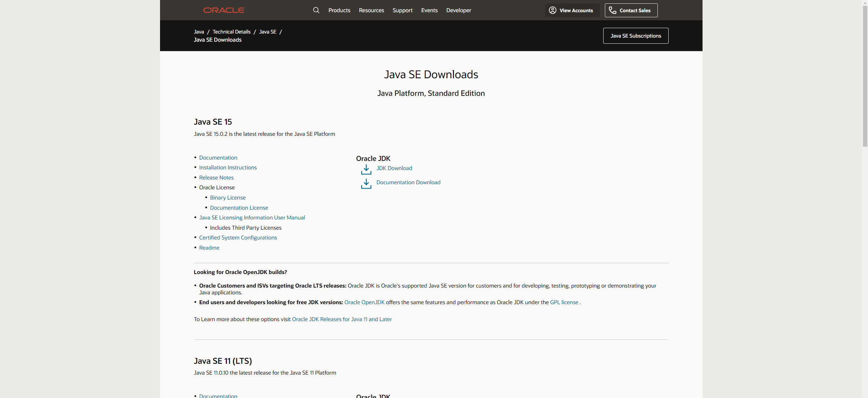Screen dimensions: 868x398
Task: Open the Products menu
Action: 339,10
